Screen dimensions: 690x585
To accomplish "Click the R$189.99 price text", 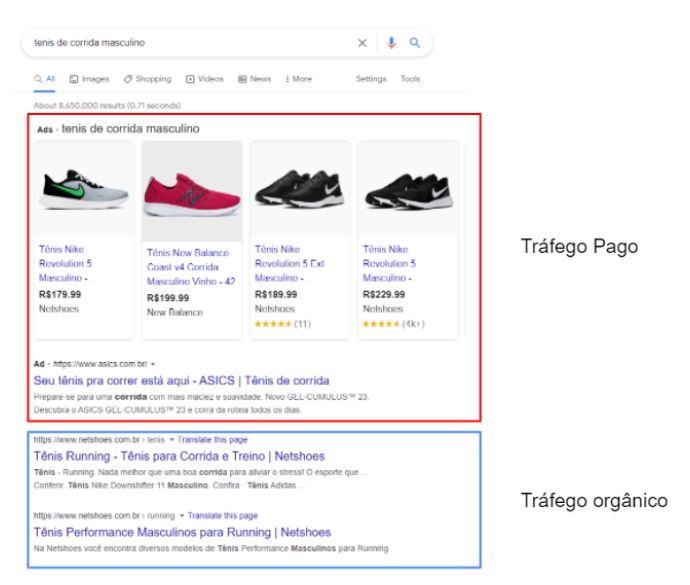I will tap(276, 294).
